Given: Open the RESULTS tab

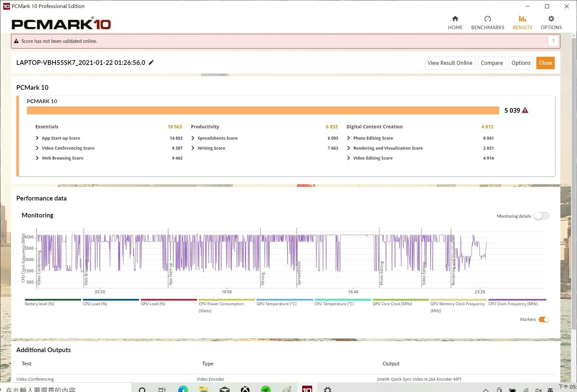Looking at the screenshot, I should pyautogui.click(x=522, y=23).
